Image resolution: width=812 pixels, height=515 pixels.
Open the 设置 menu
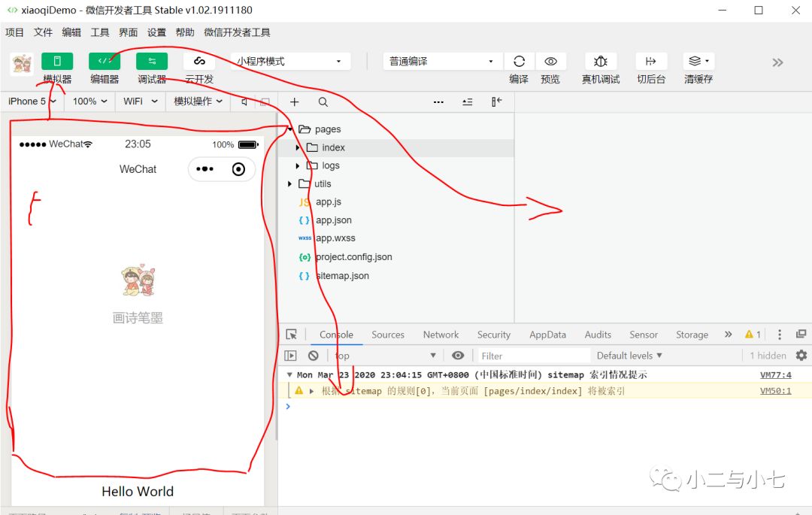tap(156, 32)
